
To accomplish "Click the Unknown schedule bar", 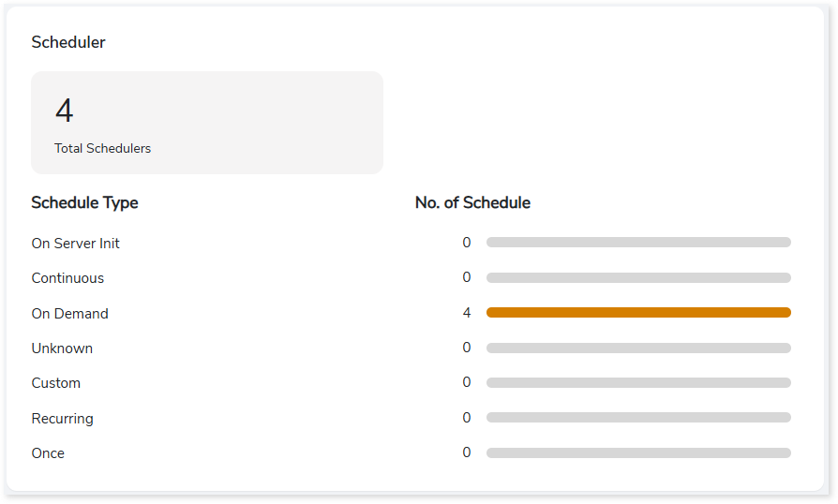I will coord(638,348).
